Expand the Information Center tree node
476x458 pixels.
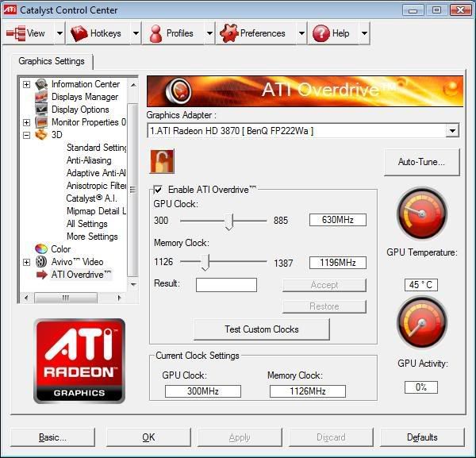(x=26, y=84)
